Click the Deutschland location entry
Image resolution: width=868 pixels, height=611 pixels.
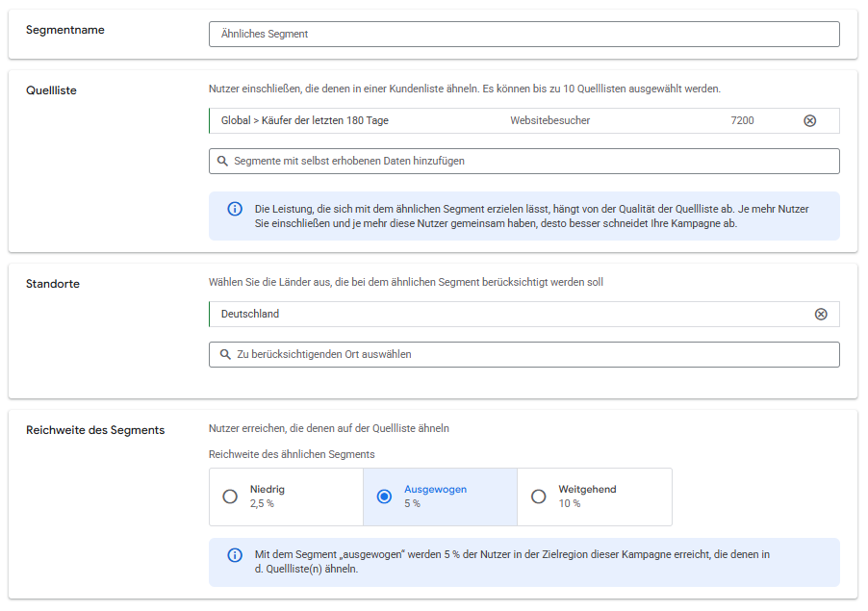250,315
